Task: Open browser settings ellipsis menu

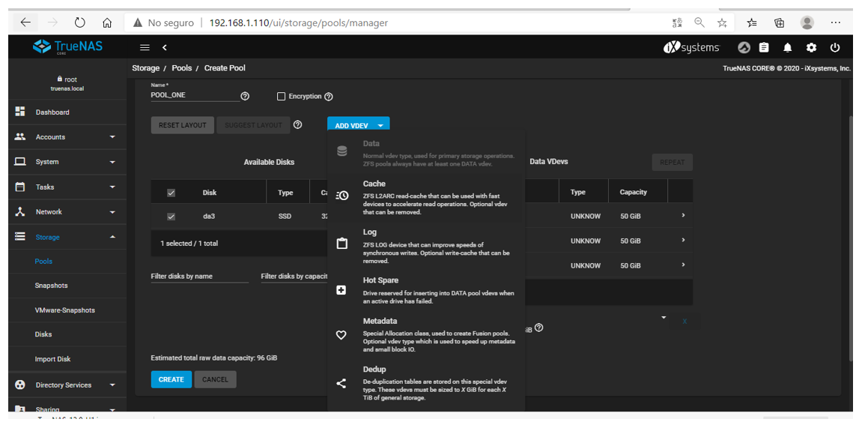Action: (x=836, y=22)
